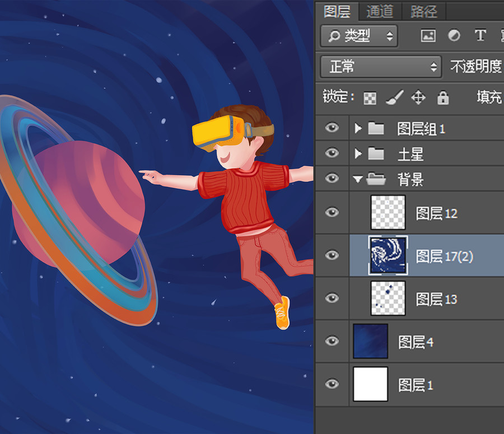Image resolution: width=504 pixels, height=434 pixels.
Task: Click the 图层组 1 folder icon
Action: pyautogui.click(x=376, y=128)
